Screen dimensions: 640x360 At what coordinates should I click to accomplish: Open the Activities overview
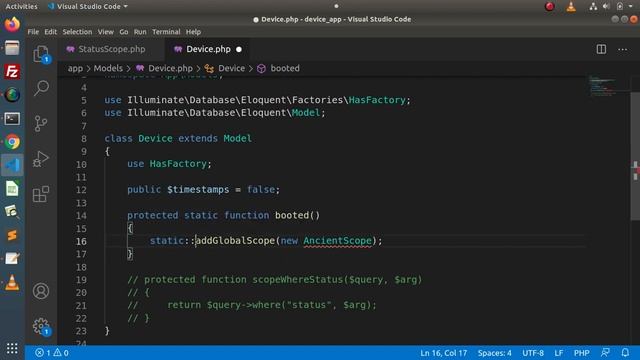coord(21,7)
